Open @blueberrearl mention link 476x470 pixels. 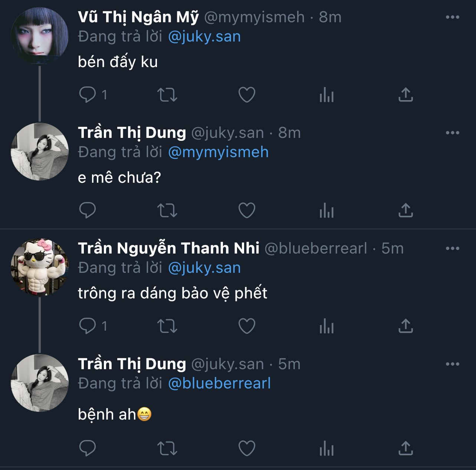click(219, 383)
